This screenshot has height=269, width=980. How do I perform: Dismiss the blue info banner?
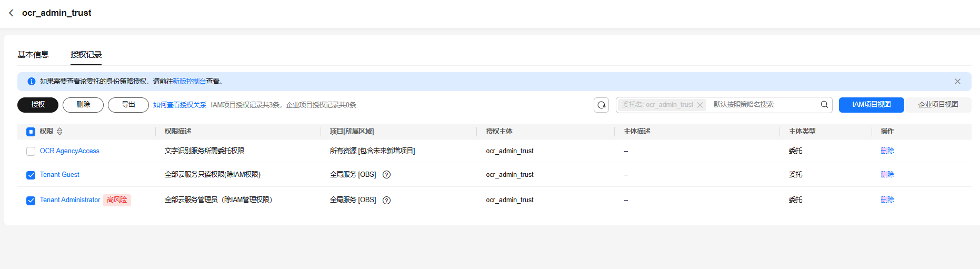[957, 82]
